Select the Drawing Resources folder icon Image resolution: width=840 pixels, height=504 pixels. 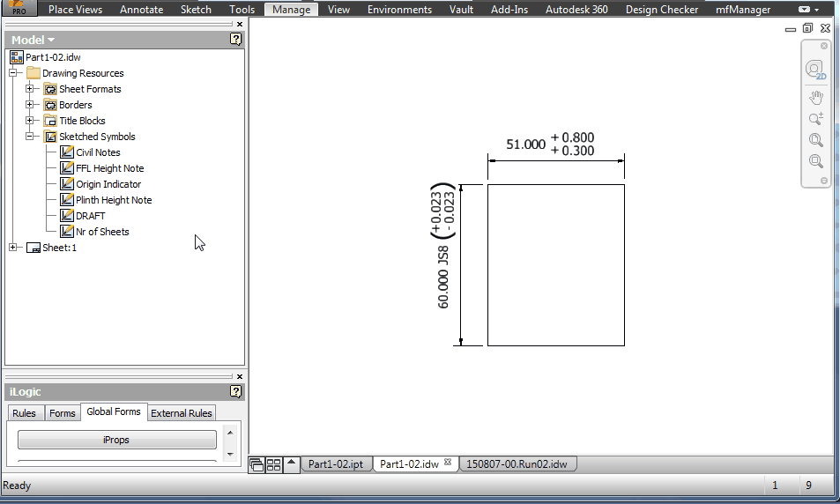[33, 73]
